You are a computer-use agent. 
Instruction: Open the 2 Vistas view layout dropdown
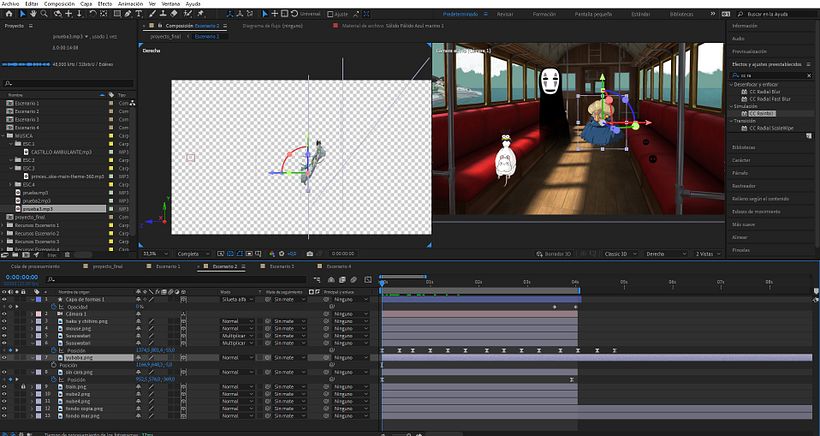click(x=708, y=254)
